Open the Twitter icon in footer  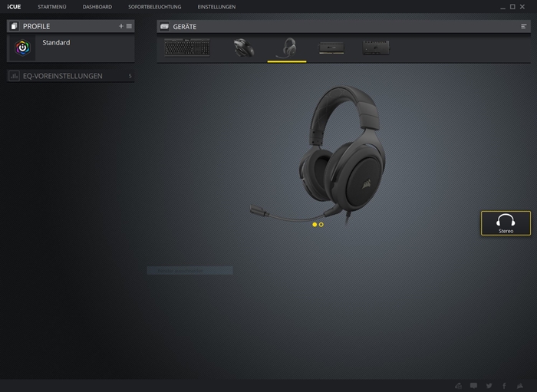489,386
